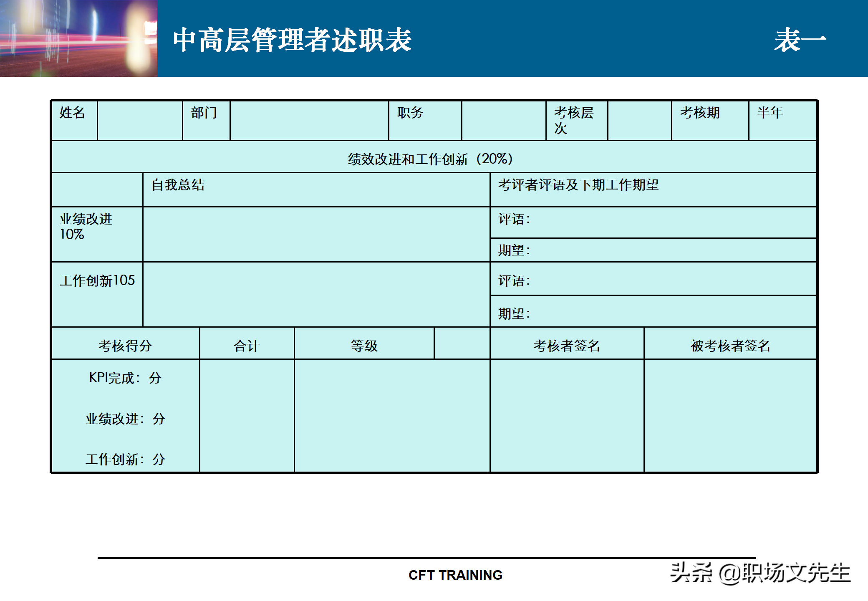The width and height of the screenshot is (868, 601).
Task: Click the 业绩改进 10% self-summary blank cell
Action: (316, 234)
